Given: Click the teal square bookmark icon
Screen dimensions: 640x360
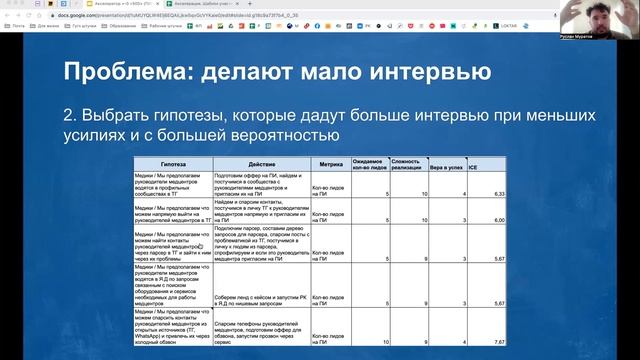Looking at the screenshot, I should [x=453, y=26].
